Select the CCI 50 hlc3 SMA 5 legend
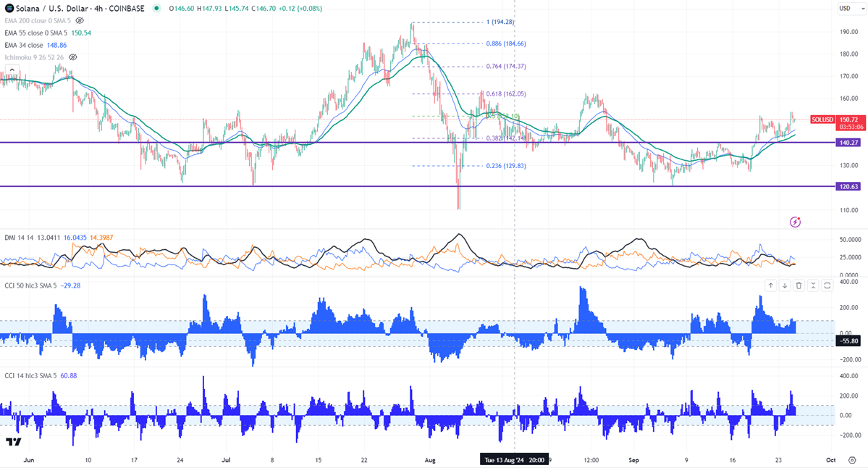868x468 pixels. (30, 285)
